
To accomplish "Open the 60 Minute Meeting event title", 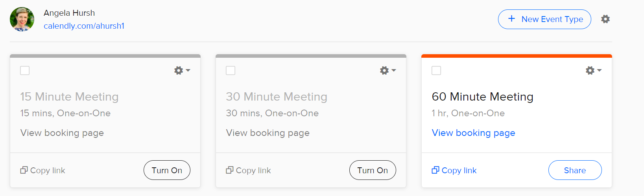I will pos(482,97).
